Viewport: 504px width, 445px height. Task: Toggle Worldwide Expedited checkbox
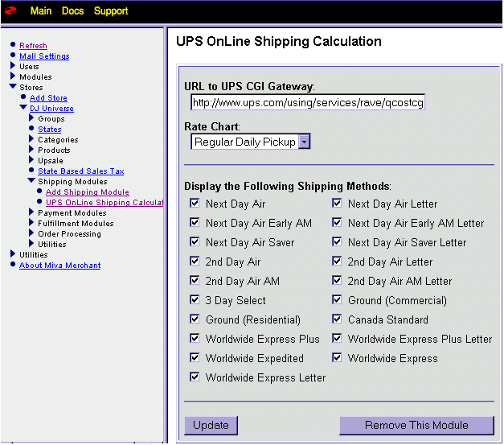click(195, 358)
